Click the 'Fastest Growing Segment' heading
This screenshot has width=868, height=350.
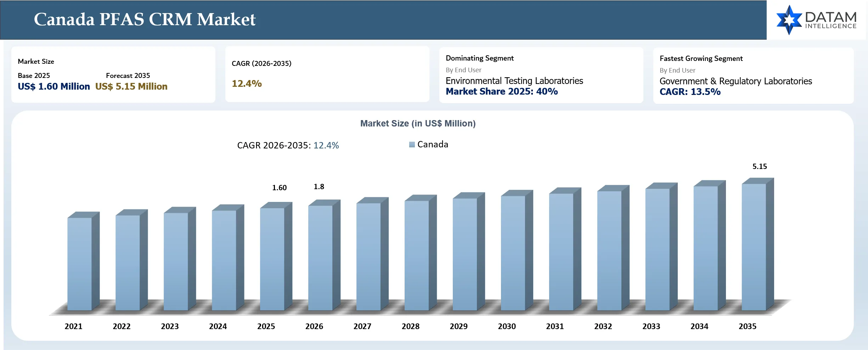click(701, 58)
